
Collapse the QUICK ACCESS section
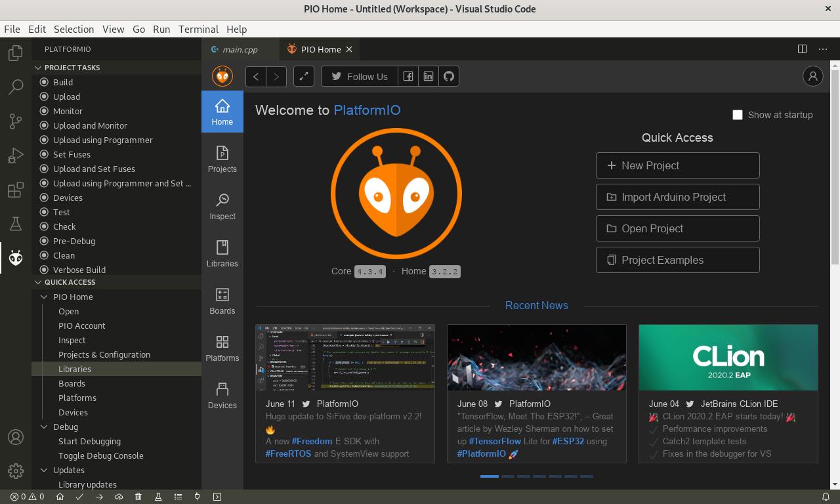click(x=38, y=282)
